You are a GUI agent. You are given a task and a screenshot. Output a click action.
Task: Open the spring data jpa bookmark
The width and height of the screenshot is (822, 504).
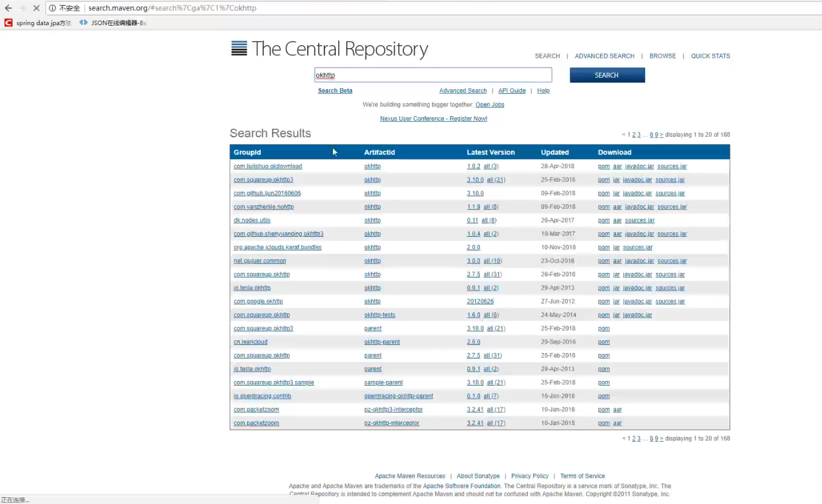(x=38, y=23)
